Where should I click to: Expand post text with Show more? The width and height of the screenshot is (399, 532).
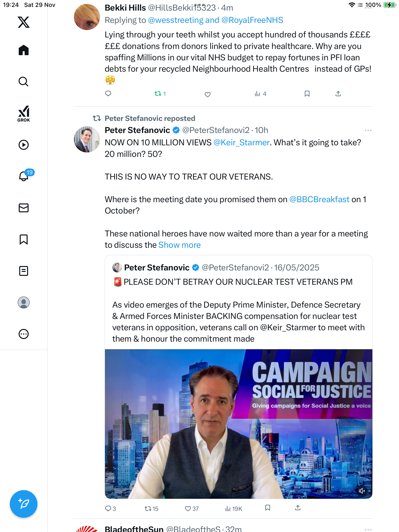(x=180, y=245)
